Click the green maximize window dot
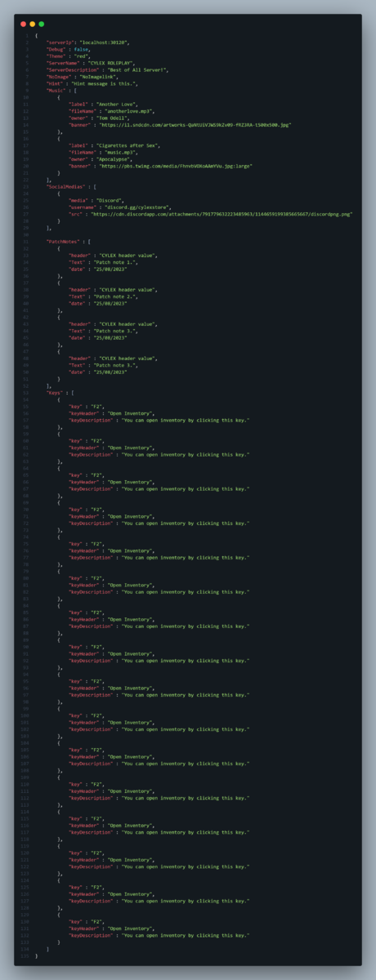 41,24
